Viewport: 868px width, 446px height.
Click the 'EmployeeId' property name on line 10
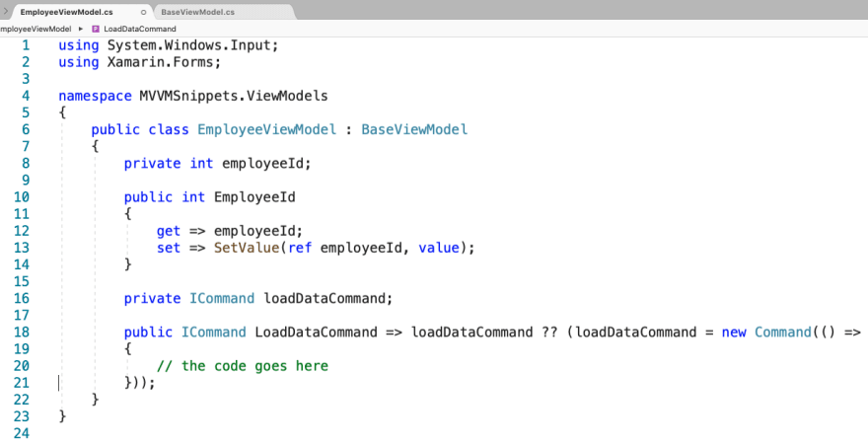(x=254, y=197)
